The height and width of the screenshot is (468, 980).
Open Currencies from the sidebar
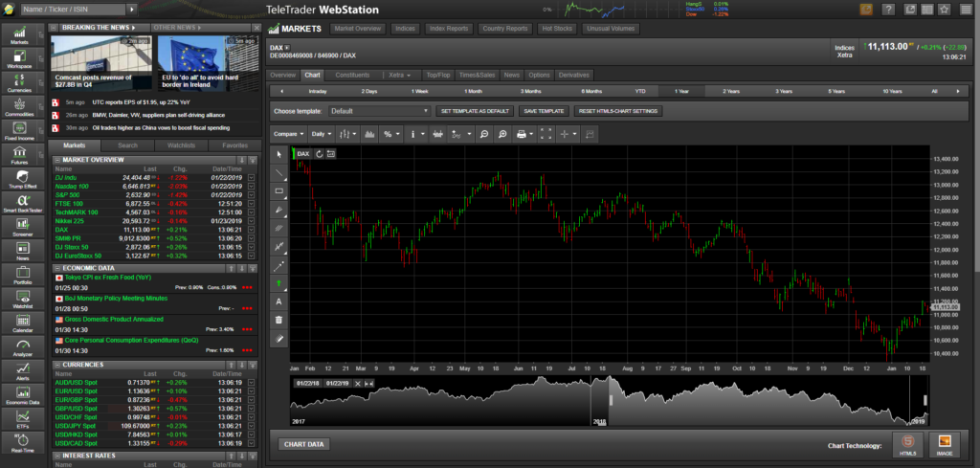[19, 83]
